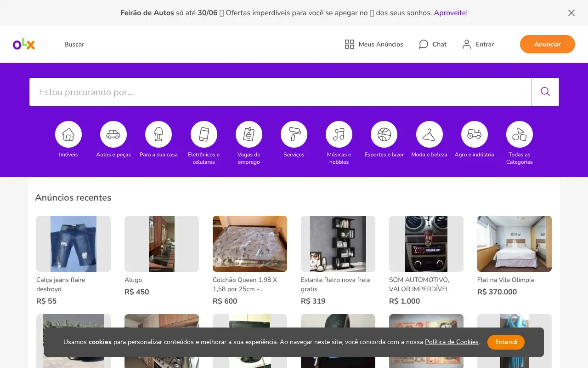Click the R$ 450 price
Viewport: 588px width, 368px height.
click(137, 292)
